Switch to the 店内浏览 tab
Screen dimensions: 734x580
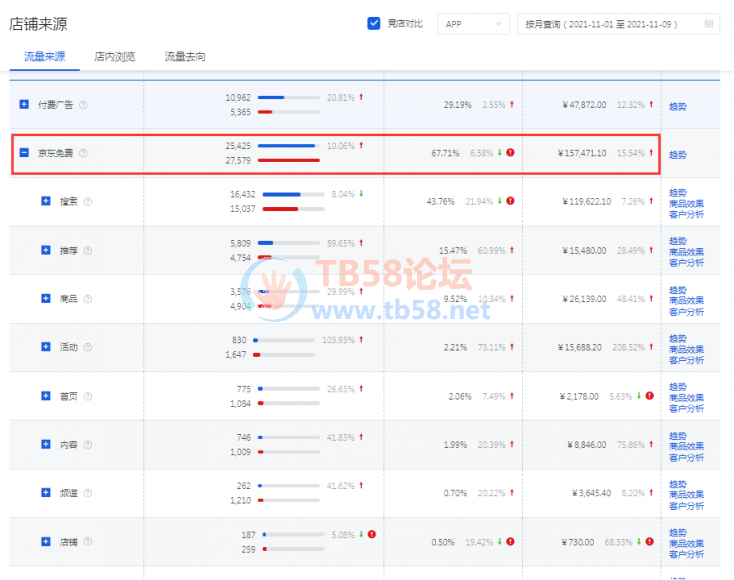(115, 57)
